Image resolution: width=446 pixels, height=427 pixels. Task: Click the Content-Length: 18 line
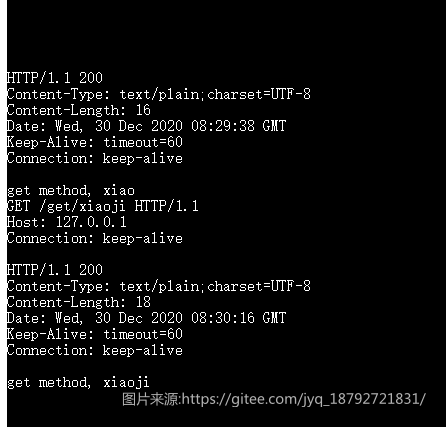pyautogui.click(x=79, y=302)
